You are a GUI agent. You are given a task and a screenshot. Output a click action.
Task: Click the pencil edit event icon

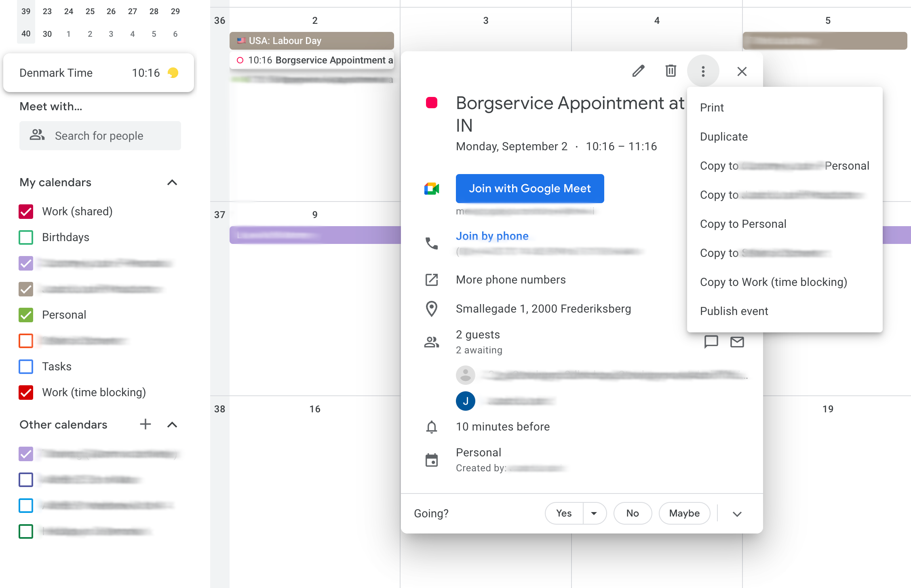click(638, 71)
